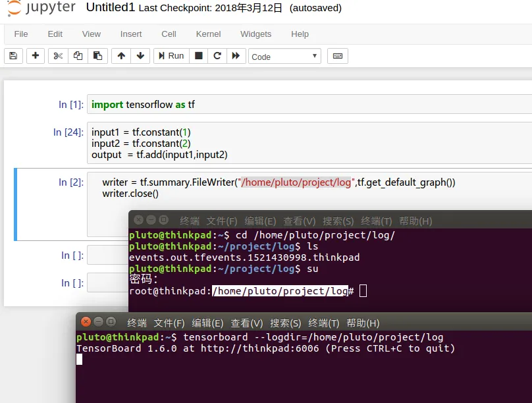Move selected cell up arrow
The height and width of the screenshot is (403, 532).
coord(121,56)
